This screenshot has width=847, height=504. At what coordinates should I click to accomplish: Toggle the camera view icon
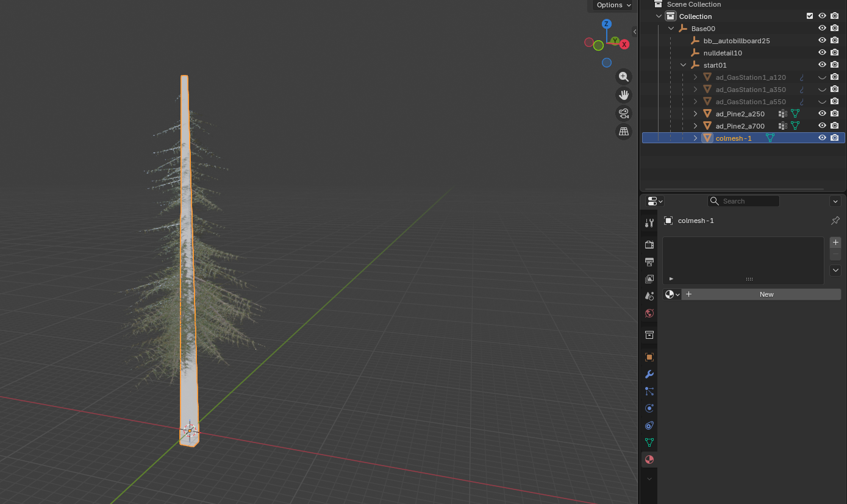pyautogui.click(x=624, y=113)
